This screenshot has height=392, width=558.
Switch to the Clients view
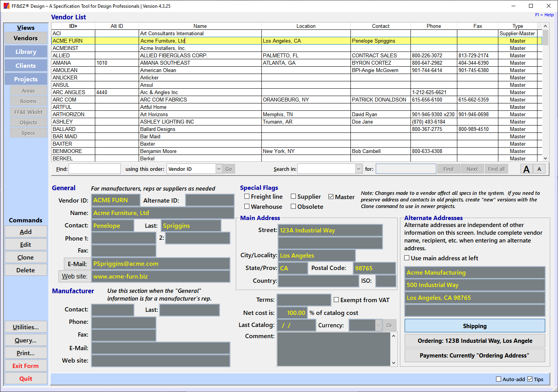(26, 65)
